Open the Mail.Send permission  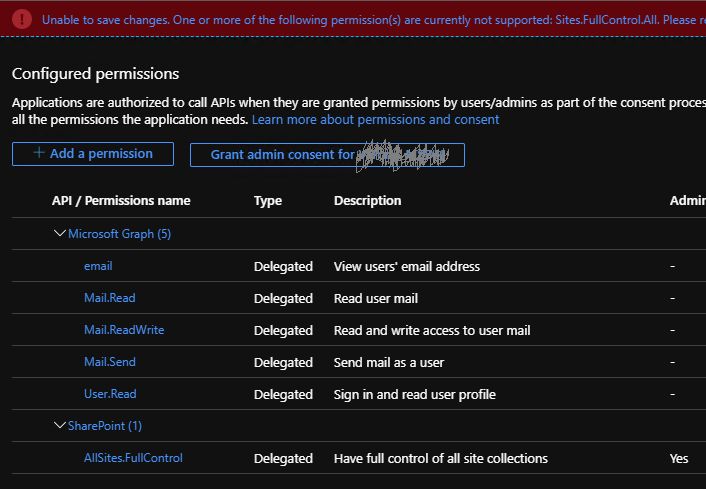coord(110,362)
